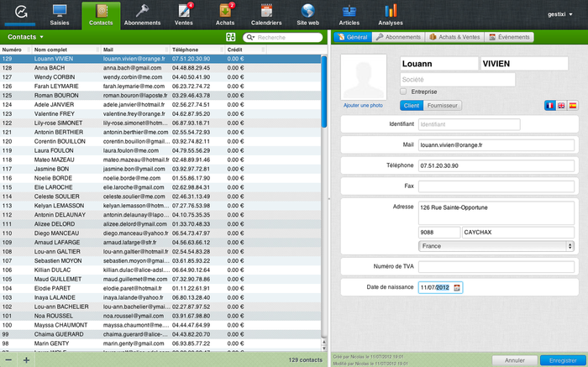Open the Calendriers module
Viewport: 588px width, 367px height.
click(265, 14)
